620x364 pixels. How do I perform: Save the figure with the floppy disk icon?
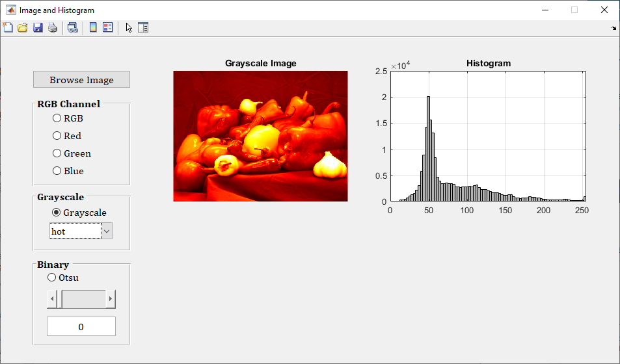38,27
